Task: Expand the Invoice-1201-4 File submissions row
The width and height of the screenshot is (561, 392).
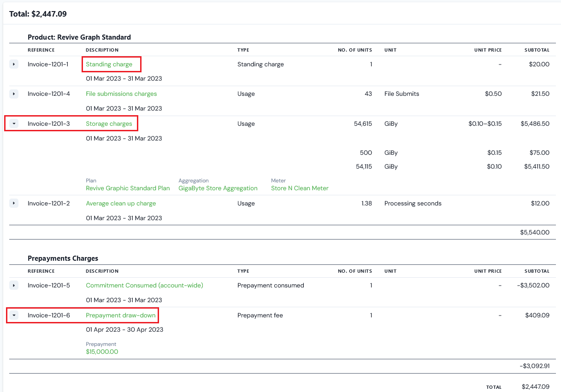Action: pos(13,94)
